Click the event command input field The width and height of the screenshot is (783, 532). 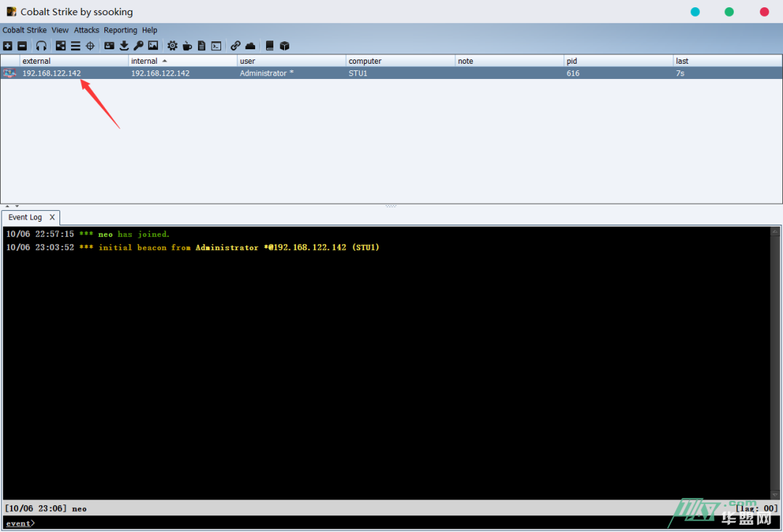coord(362,523)
